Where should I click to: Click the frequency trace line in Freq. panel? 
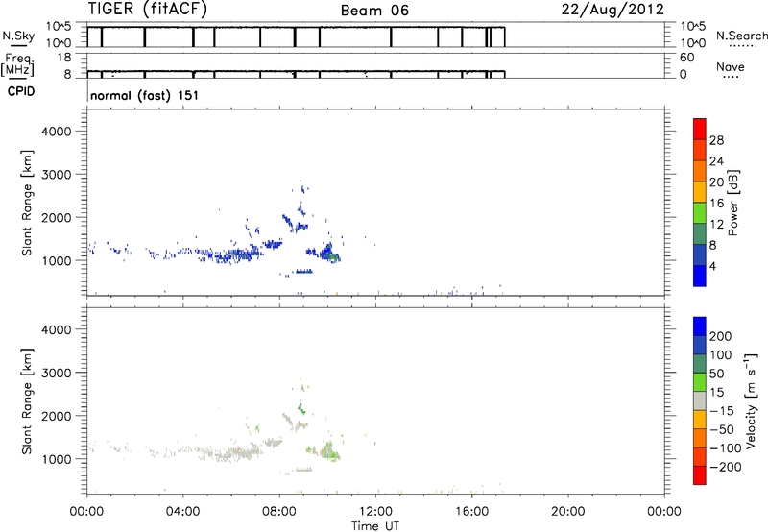pos(296,71)
